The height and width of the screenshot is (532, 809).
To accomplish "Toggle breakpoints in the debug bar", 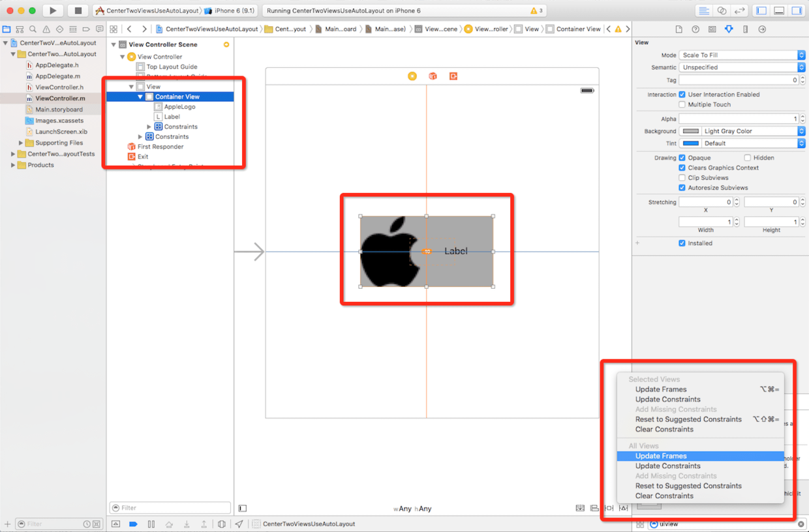I will pos(134,524).
